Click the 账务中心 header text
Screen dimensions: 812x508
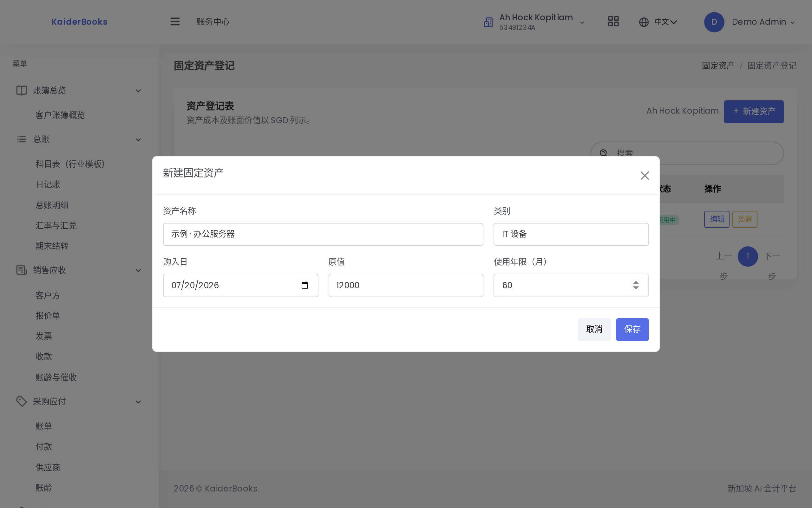(213, 22)
